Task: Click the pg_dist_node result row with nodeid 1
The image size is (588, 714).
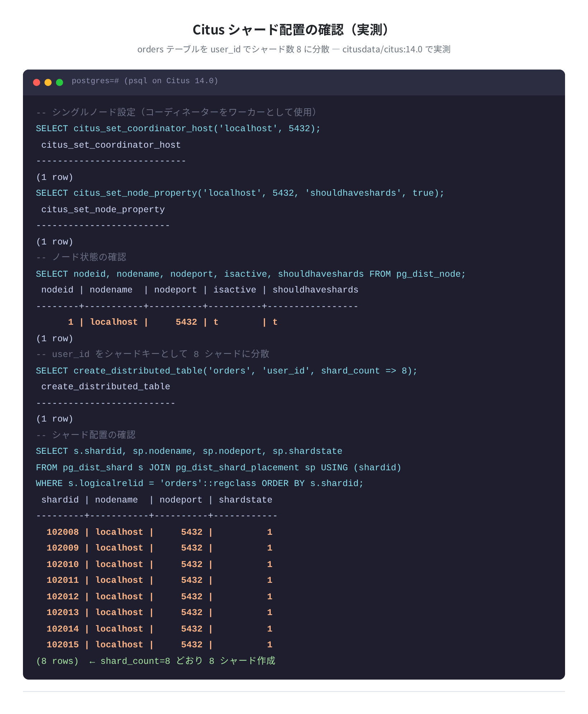Action: point(173,322)
